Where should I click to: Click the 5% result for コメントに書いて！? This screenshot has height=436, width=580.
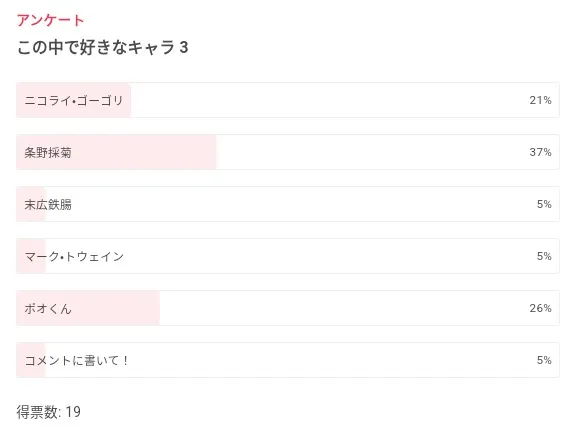pyautogui.click(x=544, y=360)
